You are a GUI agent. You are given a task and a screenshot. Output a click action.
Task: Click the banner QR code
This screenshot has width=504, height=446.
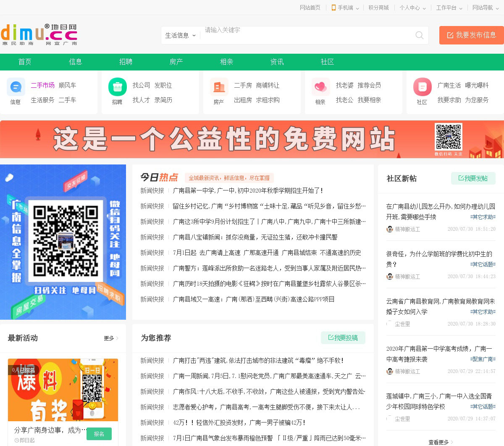point(448,137)
